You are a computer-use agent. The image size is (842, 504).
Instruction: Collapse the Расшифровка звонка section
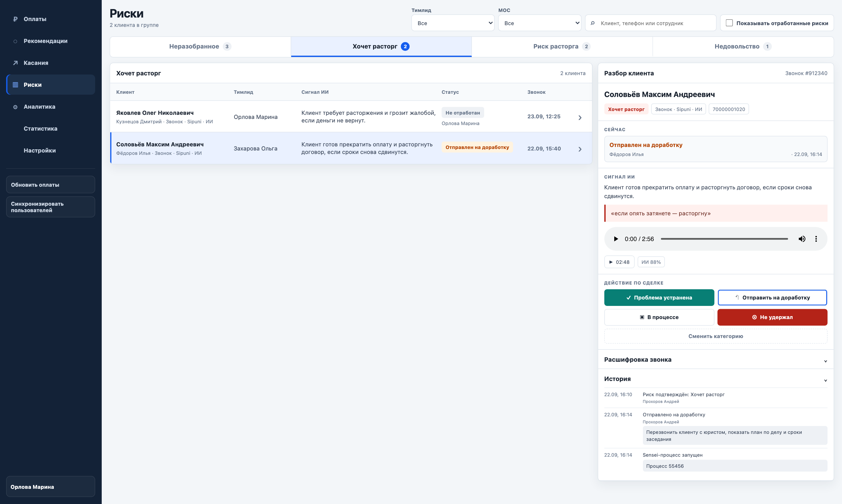[716, 359]
